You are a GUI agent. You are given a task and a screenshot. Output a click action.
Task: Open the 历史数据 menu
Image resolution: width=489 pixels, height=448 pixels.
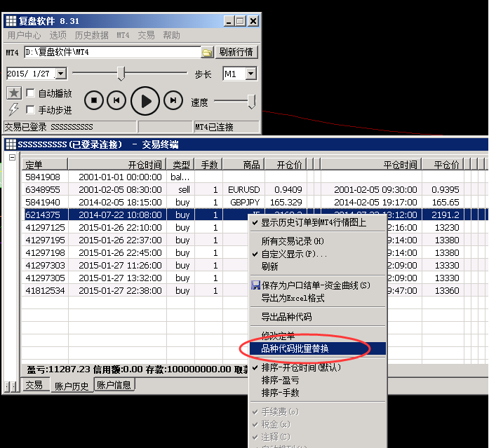coord(91,35)
